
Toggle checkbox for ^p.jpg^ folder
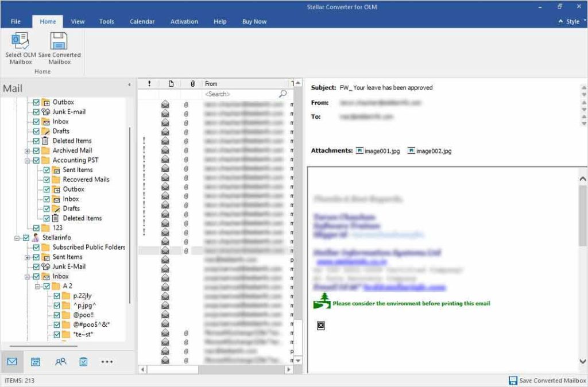click(x=57, y=305)
